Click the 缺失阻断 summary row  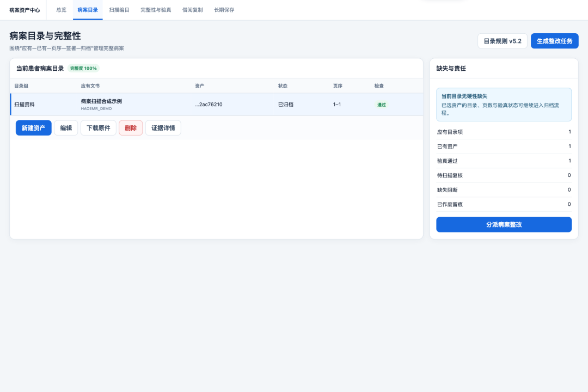pos(504,190)
